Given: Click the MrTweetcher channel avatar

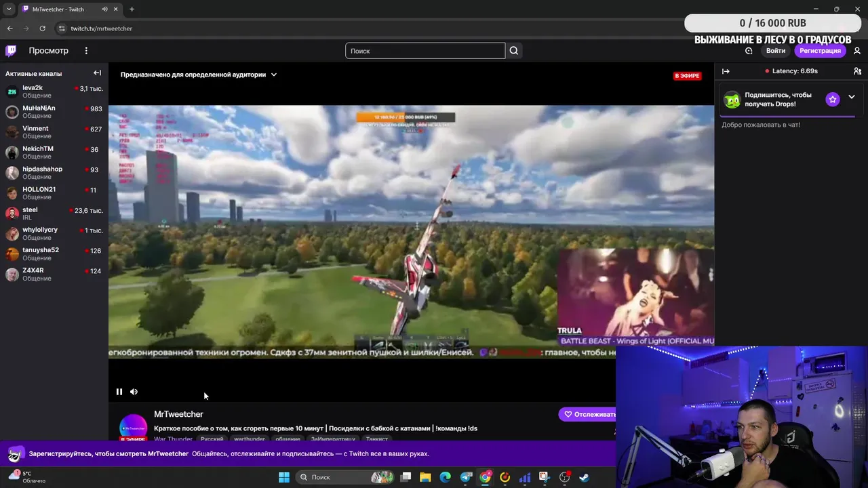Looking at the screenshot, I should tap(134, 427).
